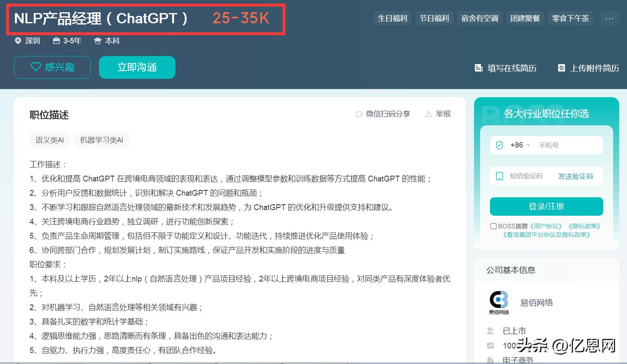Click the 立即沟通 button

point(137,67)
